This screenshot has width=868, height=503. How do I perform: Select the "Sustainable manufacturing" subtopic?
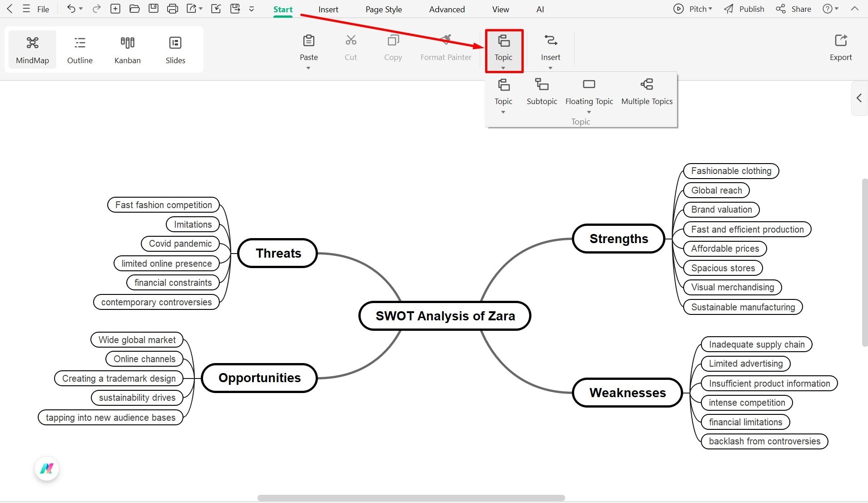[743, 307]
